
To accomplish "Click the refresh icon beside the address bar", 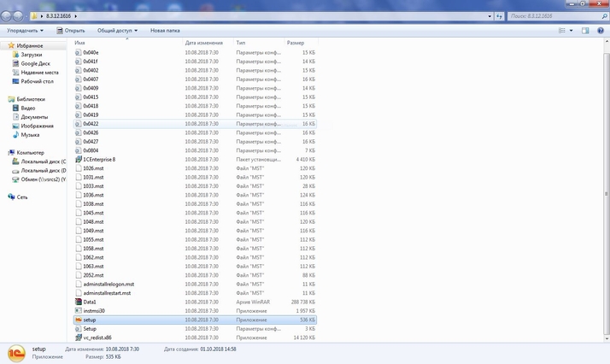I will (499, 15).
